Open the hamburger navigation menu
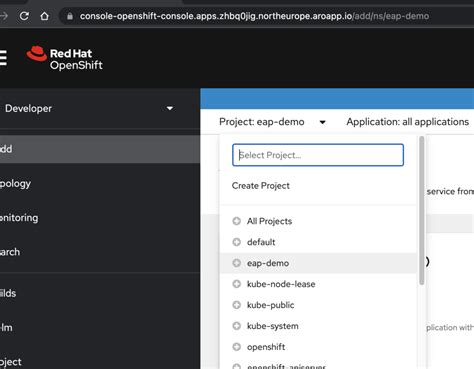This screenshot has height=369, width=474. pyautogui.click(x=3, y=58)
